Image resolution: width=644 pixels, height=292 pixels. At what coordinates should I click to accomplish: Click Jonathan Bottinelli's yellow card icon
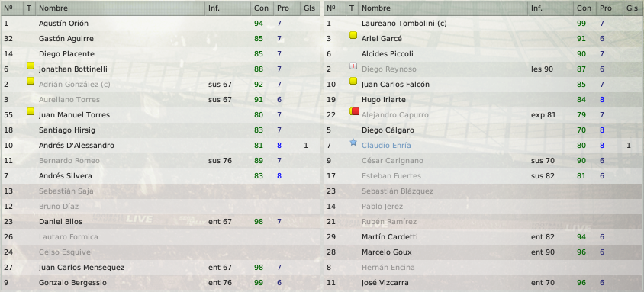(31, 66)
